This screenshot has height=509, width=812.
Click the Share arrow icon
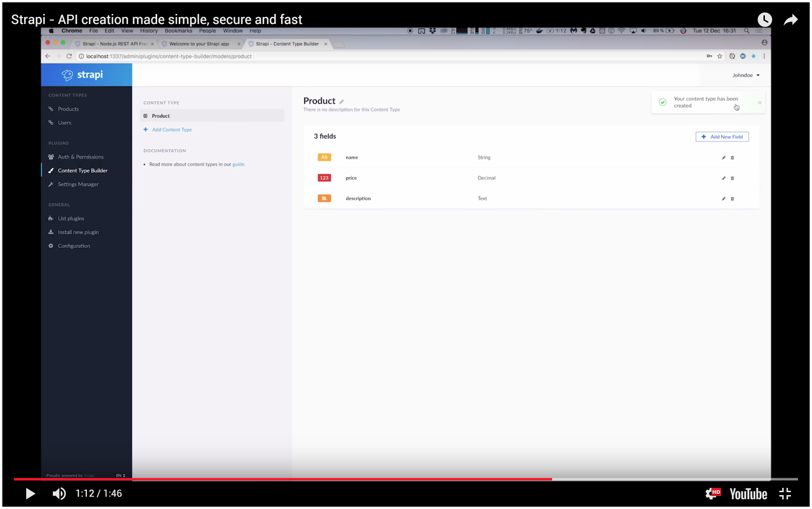point(790,20)
